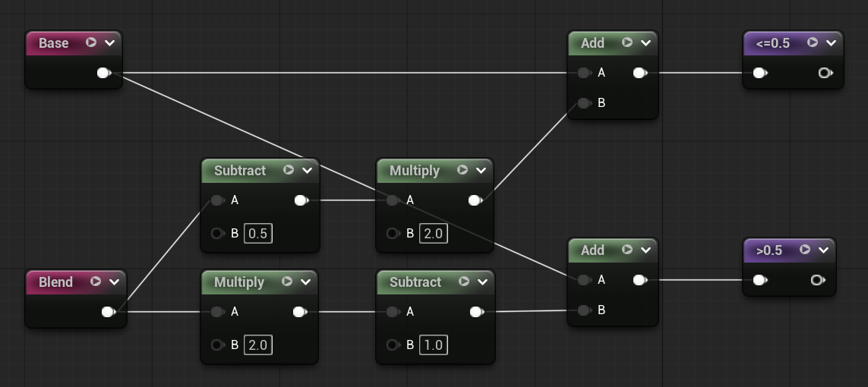This screenshot has width=868, height=387.
Task: Click the output pin of the Base node
Action: pyautogui.click(x=103, y=73)
